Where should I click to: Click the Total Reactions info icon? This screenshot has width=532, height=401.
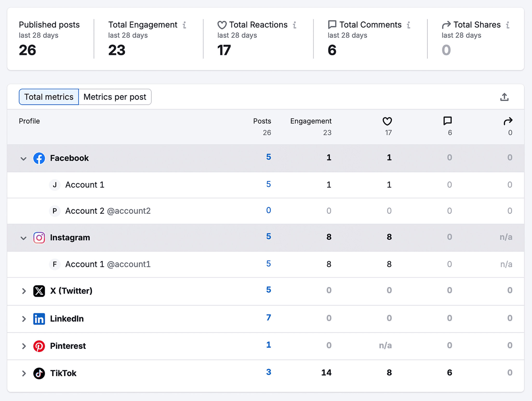pos(295,25)
